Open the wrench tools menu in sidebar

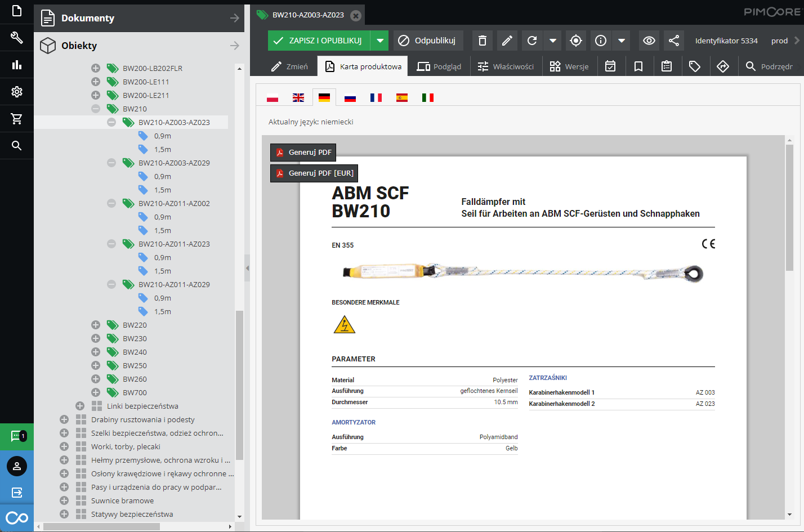pyautogui.click(x=17, y=38)
